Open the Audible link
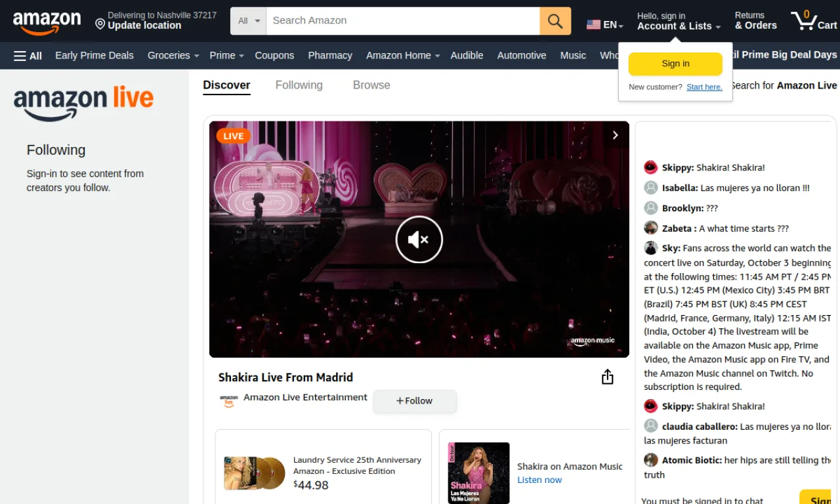The height and width of the screenshot is (504, 840). point(467,56)
